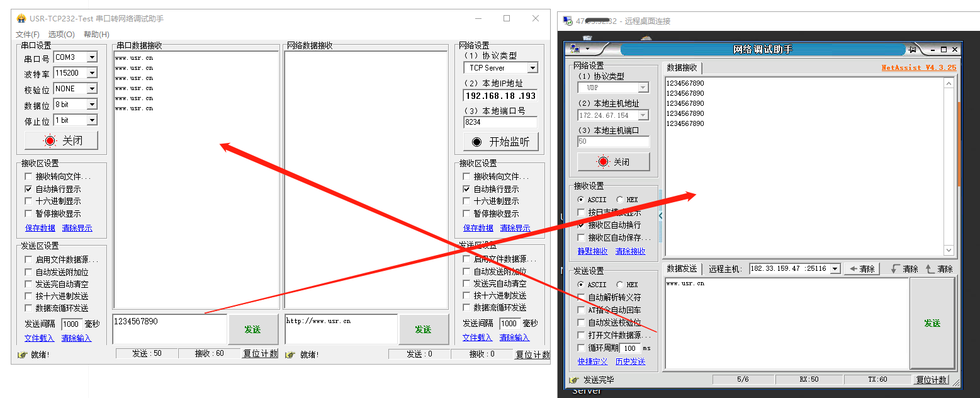Screen dimensions: 980x398
Task: Open the 文件(F) menu
Action: (x=28, y=35)
